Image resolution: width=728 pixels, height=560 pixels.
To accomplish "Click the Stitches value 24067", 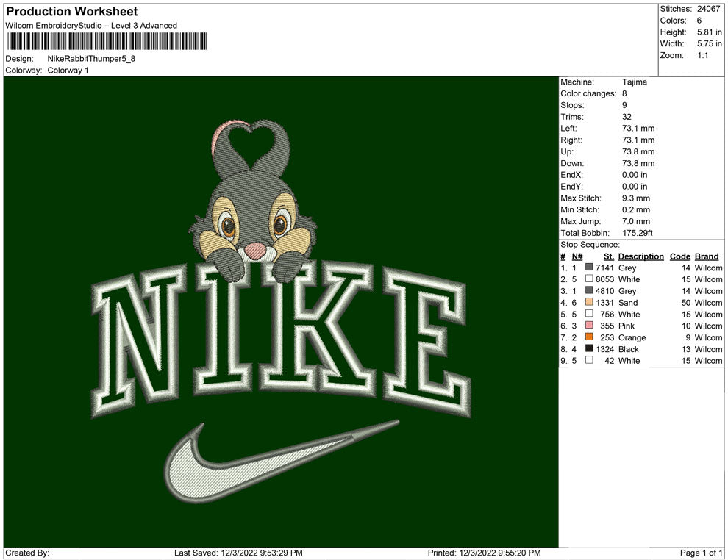I will [x=708, y=9].
